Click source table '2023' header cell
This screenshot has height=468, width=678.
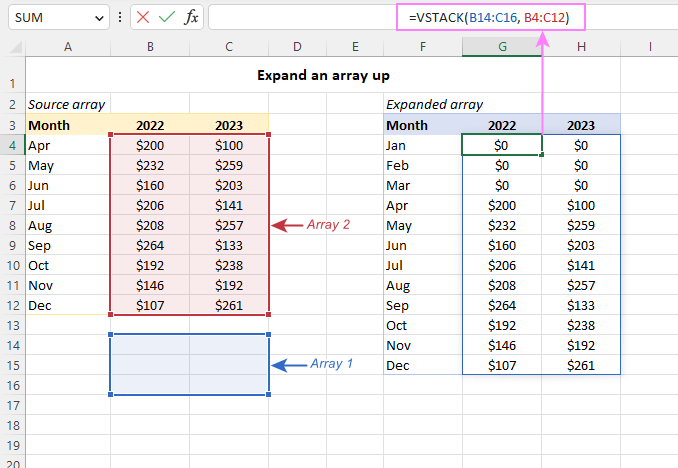point(229,125)
